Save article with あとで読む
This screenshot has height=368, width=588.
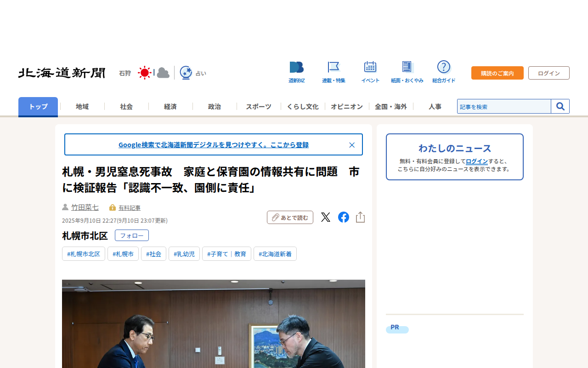290,218
